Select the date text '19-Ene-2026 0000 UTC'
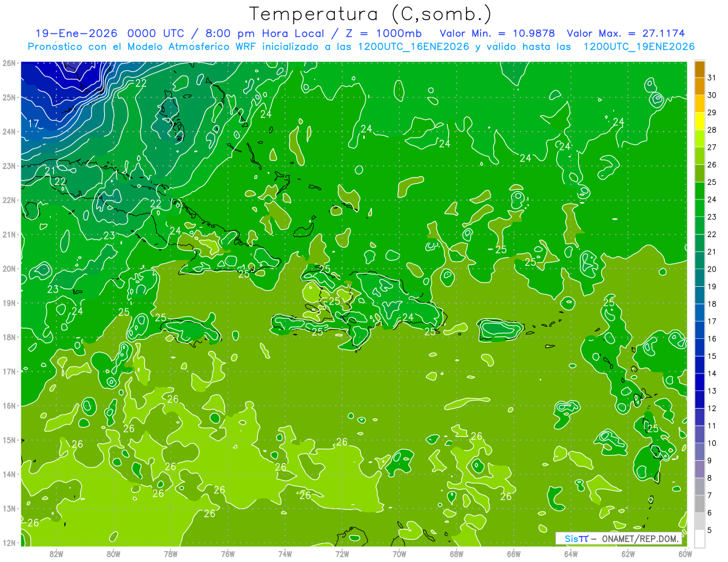Viewport: 728px width, 562px height. tap(110, 33)
